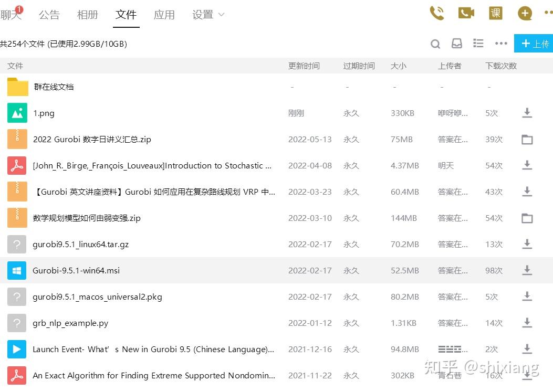Screen dimensions: 553x392
Task: Click the 文件 column header
Action: (15, 66)
